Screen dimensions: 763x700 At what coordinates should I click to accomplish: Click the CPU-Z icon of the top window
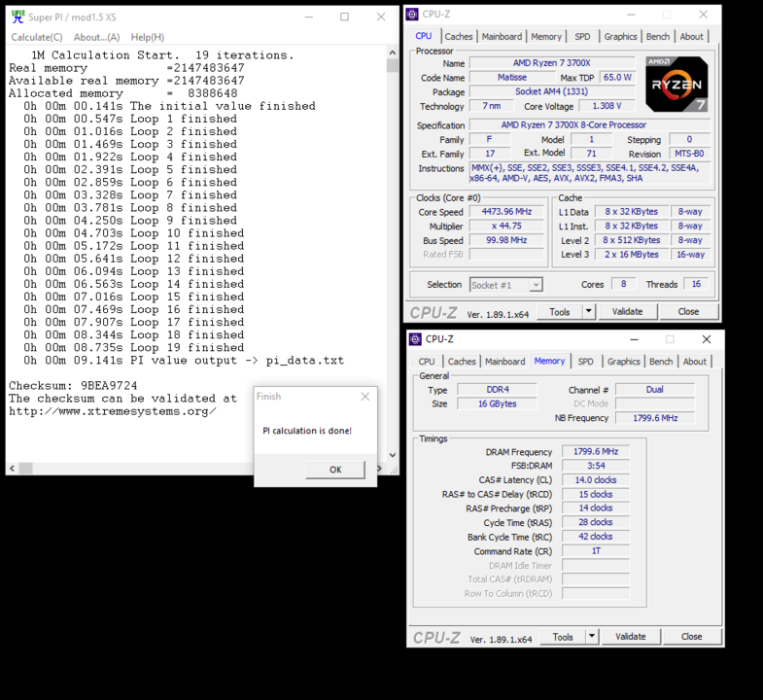click(x=412, y=15)
